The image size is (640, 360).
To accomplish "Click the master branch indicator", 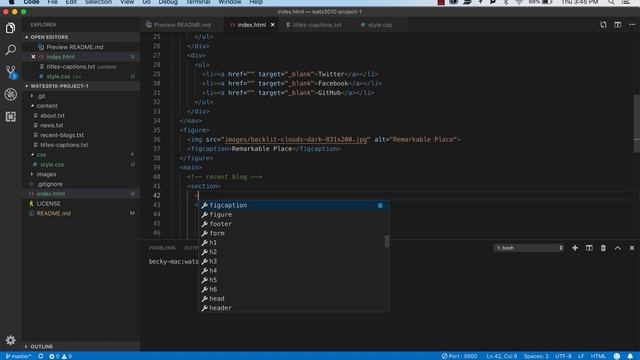I will click(18, 356).
